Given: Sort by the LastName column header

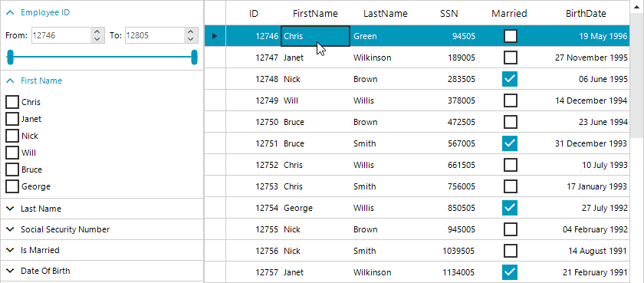Looking at the screenshot, I should click(x=385, y=14).
